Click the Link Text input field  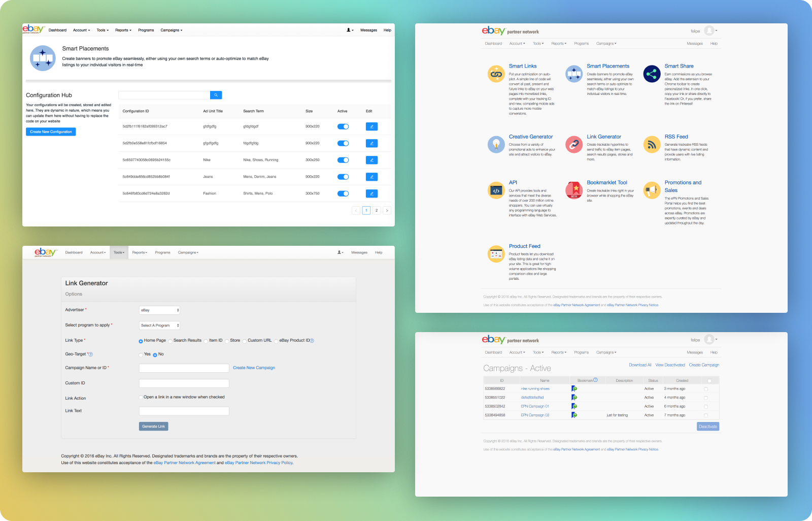[184, 411]
